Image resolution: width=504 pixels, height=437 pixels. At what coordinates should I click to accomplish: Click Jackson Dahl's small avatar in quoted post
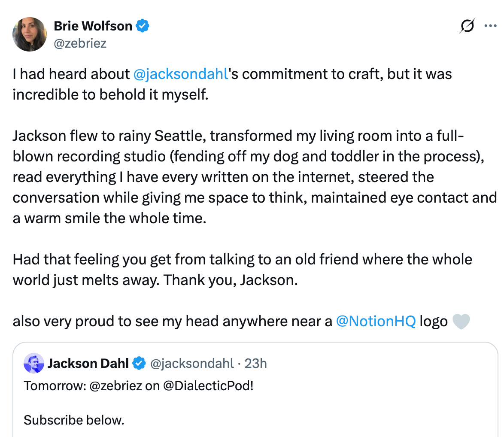[x=34, y=364]
